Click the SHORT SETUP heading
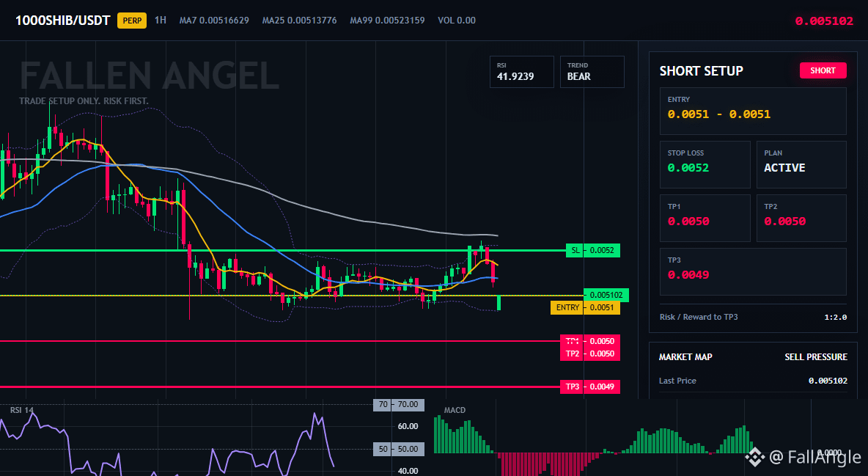868x476 pixels. pos(701,71)
